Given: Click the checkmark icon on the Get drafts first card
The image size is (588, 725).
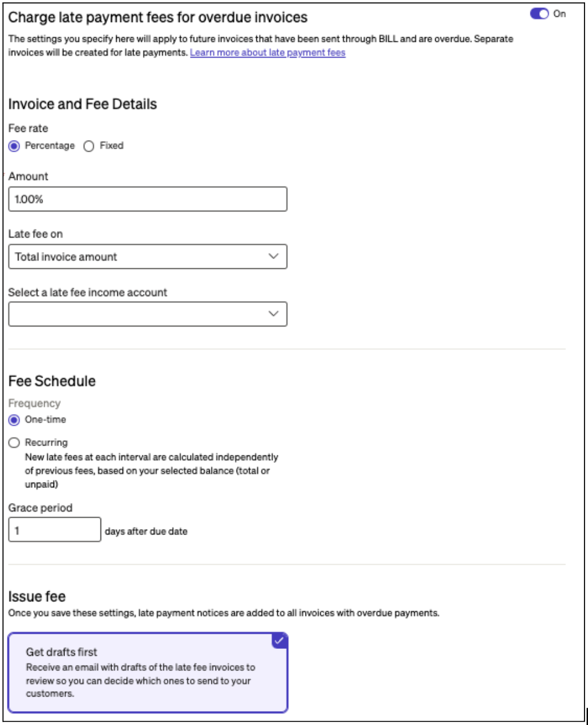Looking at the screenshot, I should tap(279, 640).
